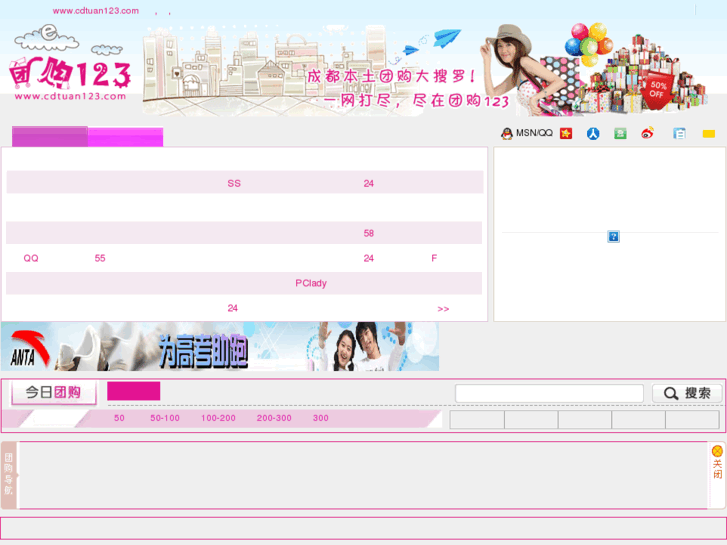Image resolution: width=727 pixels, height=545 pixels.
Task: Select the purple tab above the listing
Action: click(50, 137)
